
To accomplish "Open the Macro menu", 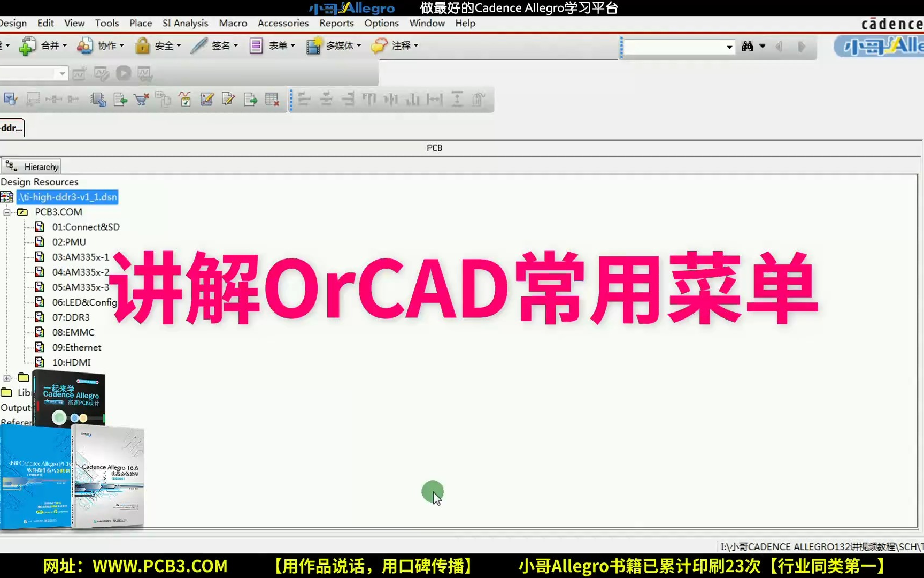I will 233,23.
